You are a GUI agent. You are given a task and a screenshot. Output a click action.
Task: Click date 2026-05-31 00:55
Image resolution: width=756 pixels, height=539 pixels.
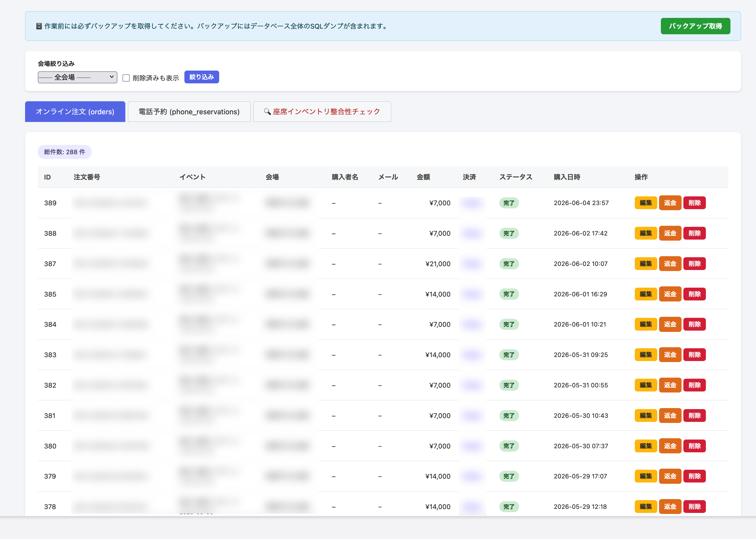(581, 385)
